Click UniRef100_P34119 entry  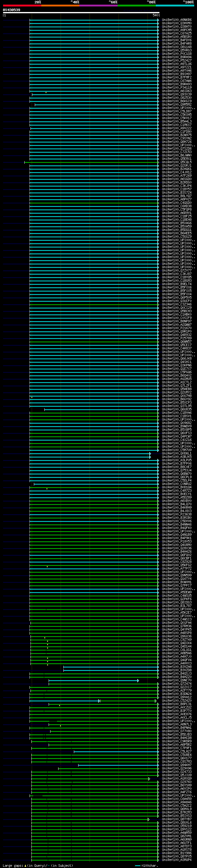(x=177, y=87)
